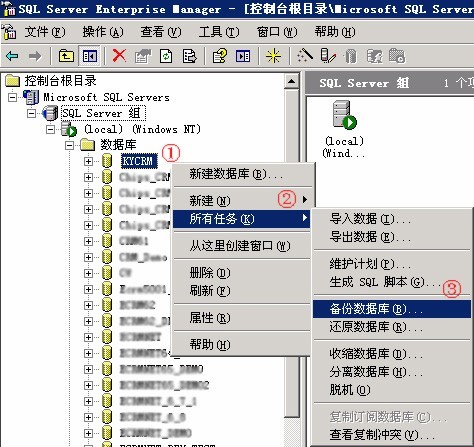The image size is (474, 447).
Task: Open the 工具(T) menu
Action: click(219, 32)
